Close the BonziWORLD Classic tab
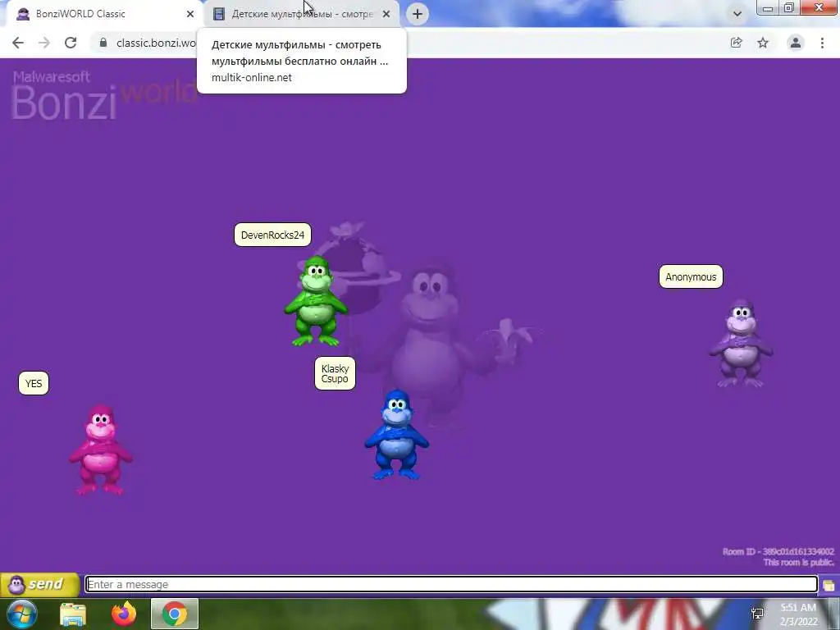The height and width of the screenshot is (630, 840). click(x=190, y=14)
